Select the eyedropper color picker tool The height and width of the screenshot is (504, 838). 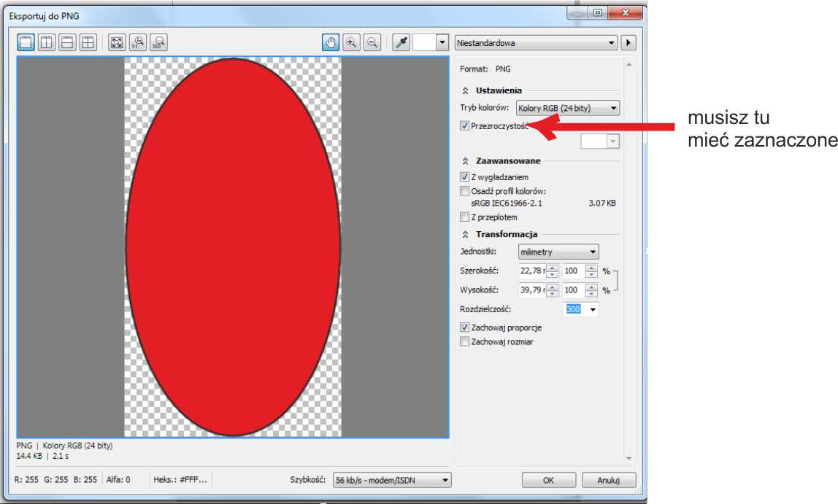pos(401,43)
